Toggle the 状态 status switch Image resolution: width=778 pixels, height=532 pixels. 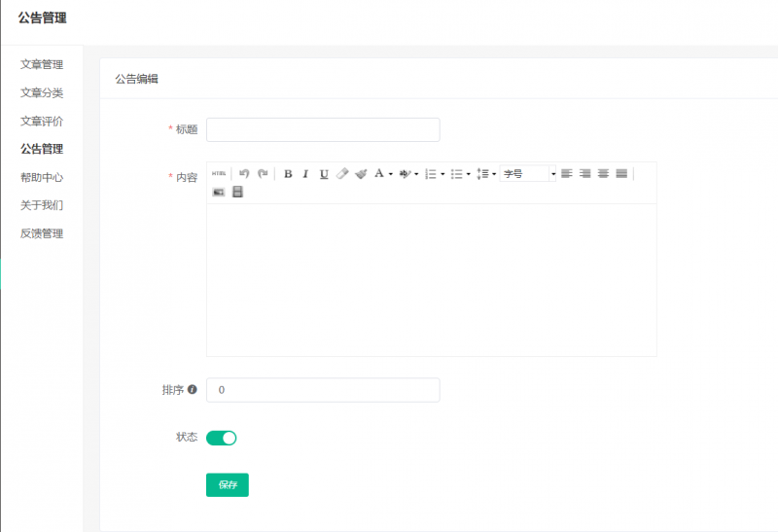(x=222, y=438)
